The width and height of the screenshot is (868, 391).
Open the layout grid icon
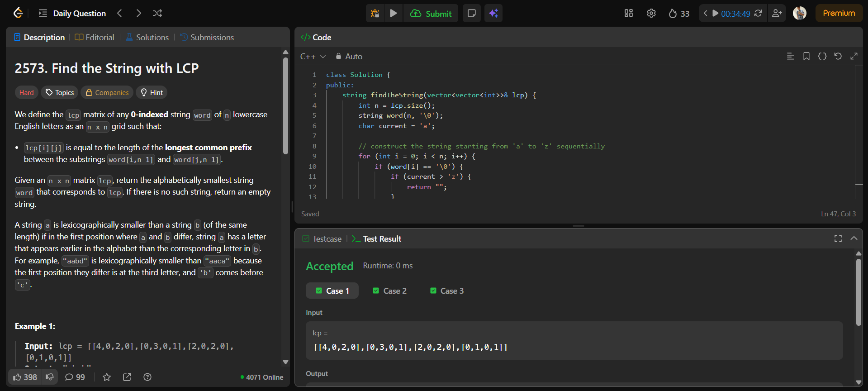[628, 14]
